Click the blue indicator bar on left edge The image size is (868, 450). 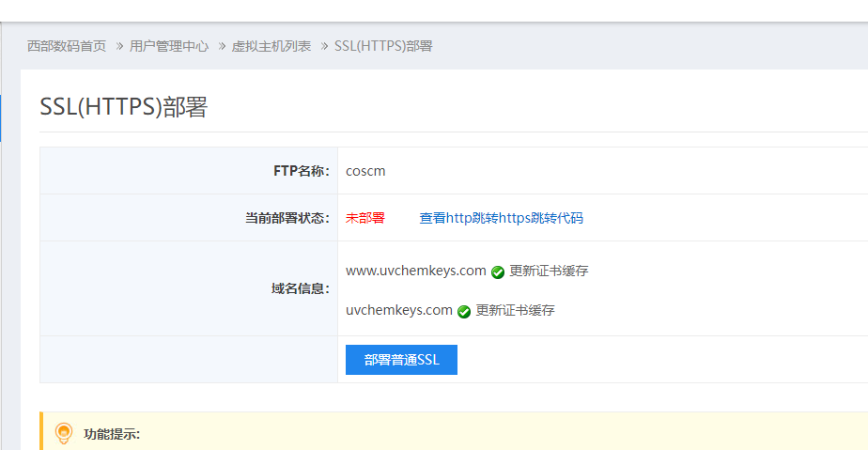pos(1,117)
